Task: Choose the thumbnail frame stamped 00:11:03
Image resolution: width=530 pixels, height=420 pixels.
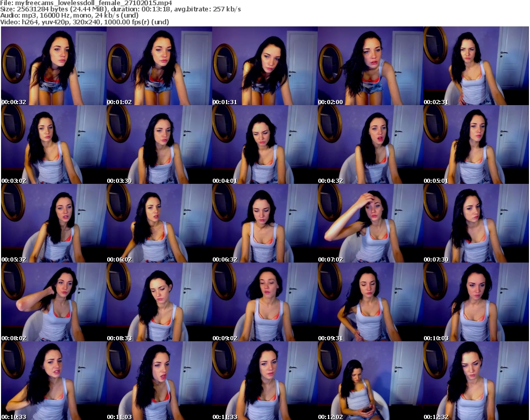Action: click(x=159, y=381)
